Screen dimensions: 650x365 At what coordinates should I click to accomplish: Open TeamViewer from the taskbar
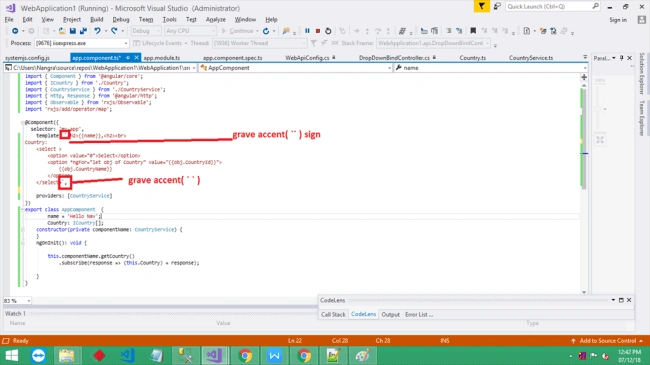[x=39, y=355]
